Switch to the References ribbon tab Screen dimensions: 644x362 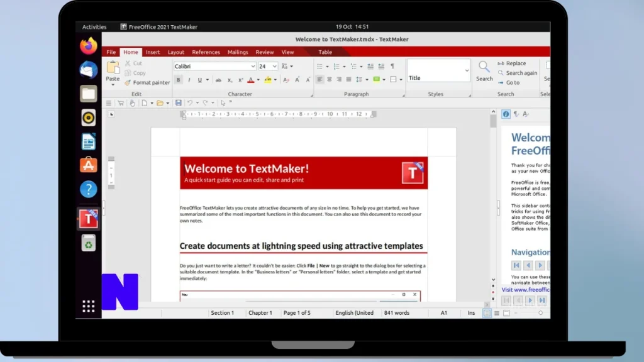click(x=206, y=52)
